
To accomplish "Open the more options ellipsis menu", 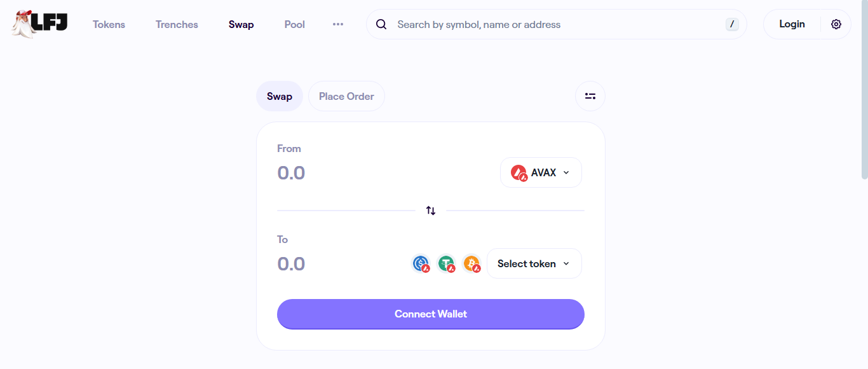I will point(338,24).
